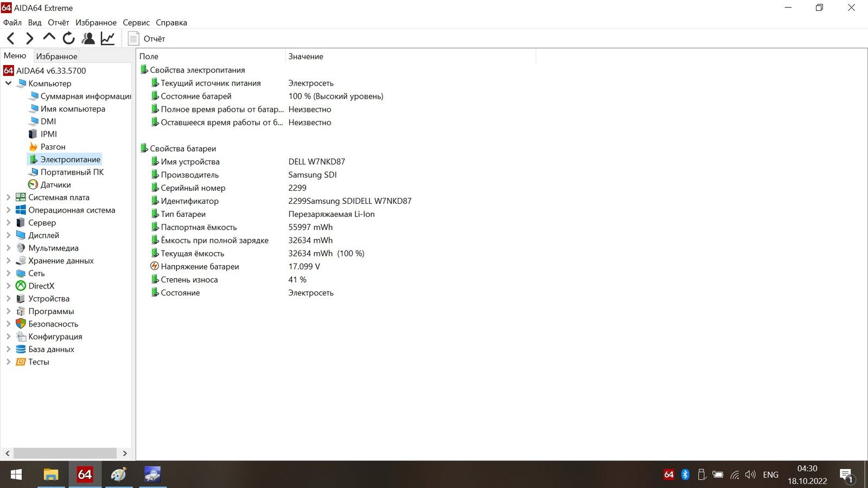The height and width of the screenshot is (488, 868).
Task: Click sidebar horizontal scrollbar left arrow
Action: [8, 453]
